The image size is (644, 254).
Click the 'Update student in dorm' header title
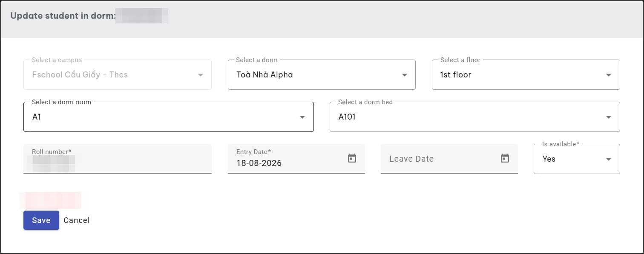click(x=63, y=16)
